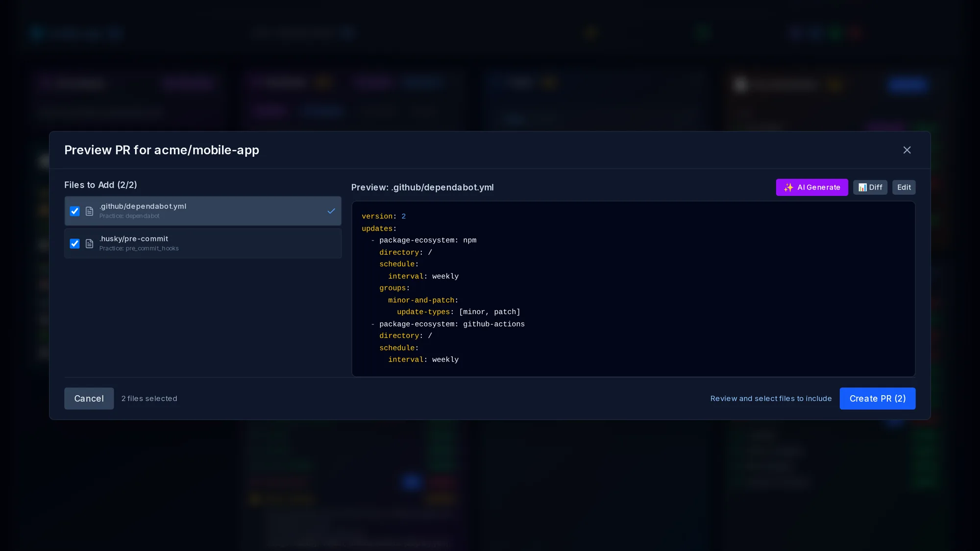
Task: Click the document icon beside .husky/pre-commit
Action: point(89,243)
